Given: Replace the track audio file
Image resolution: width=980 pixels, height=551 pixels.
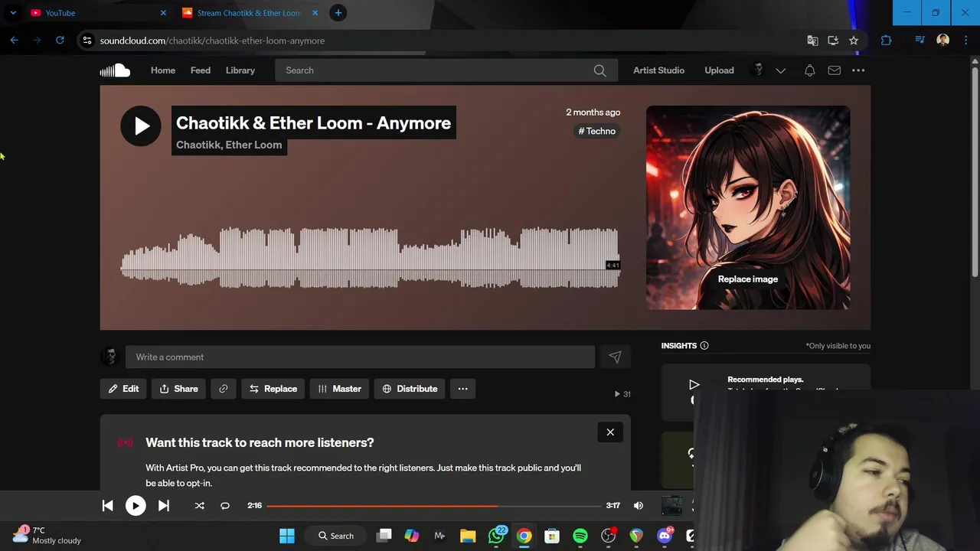Looking at the screenshot, I should pos(273,389).
